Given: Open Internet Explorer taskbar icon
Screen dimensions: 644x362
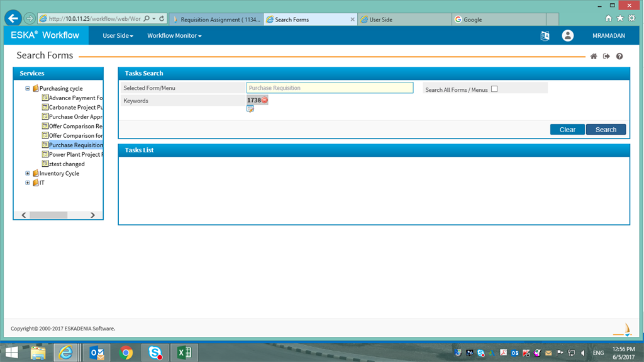Looking at the screenshot, I should click(65, 353).
